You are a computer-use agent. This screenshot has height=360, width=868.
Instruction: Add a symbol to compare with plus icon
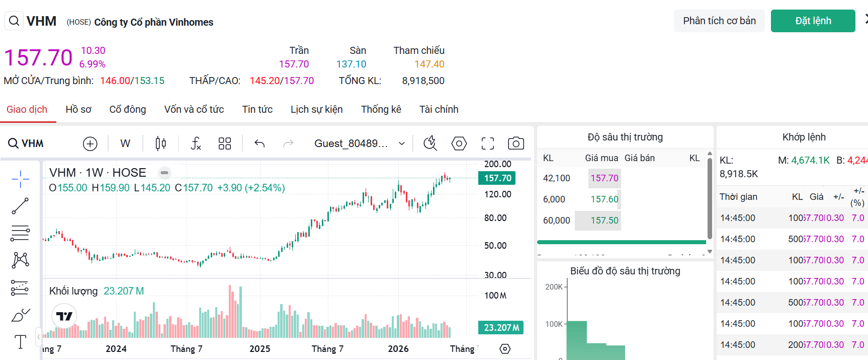90,143
